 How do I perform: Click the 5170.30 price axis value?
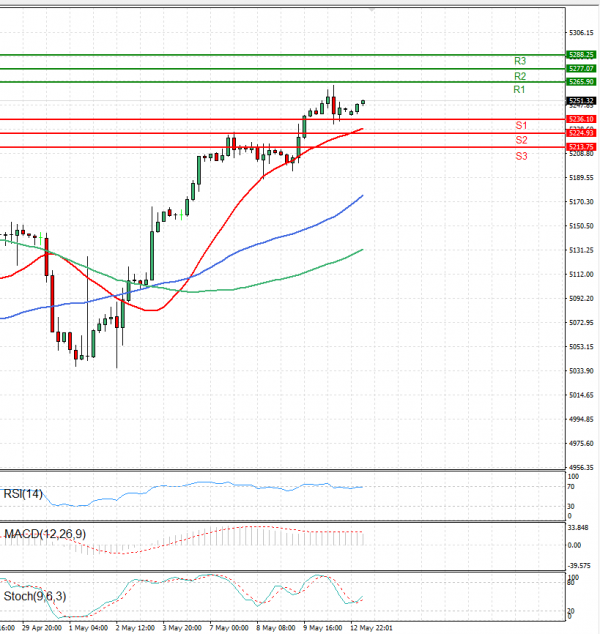[x=581, y=202]
